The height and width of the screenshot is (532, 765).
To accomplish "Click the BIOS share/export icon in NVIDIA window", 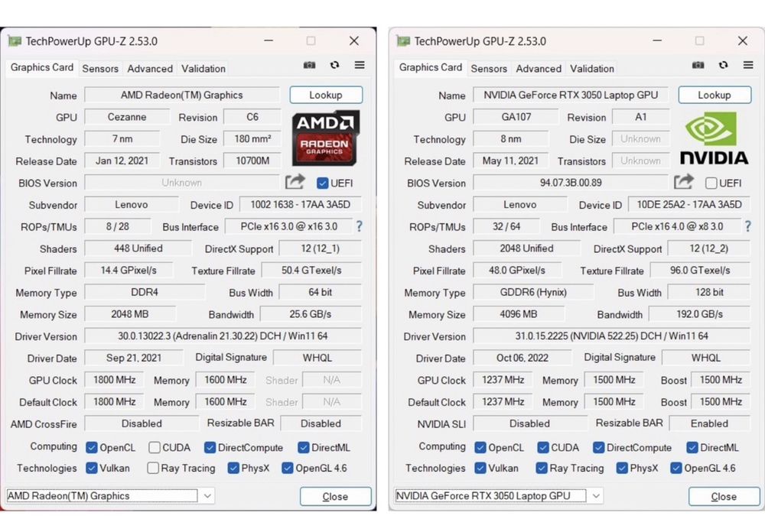I will 683,182.
